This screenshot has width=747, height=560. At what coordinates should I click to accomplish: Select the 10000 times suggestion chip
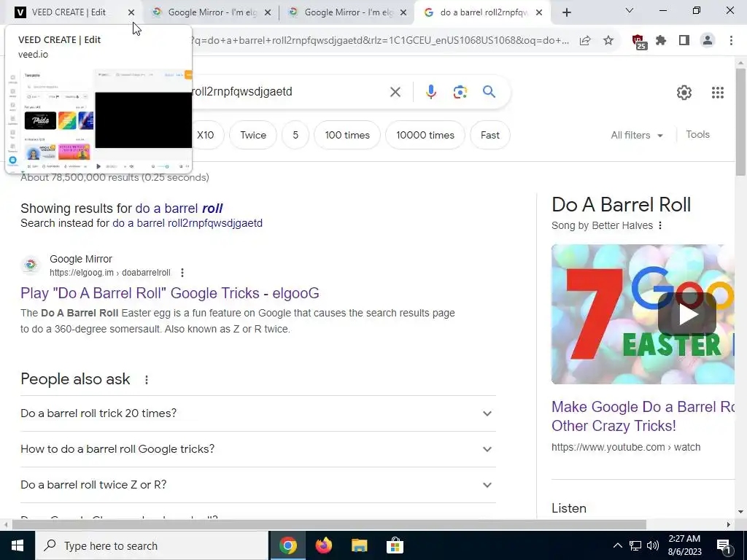pyautogui.click(x=425, y=135)
